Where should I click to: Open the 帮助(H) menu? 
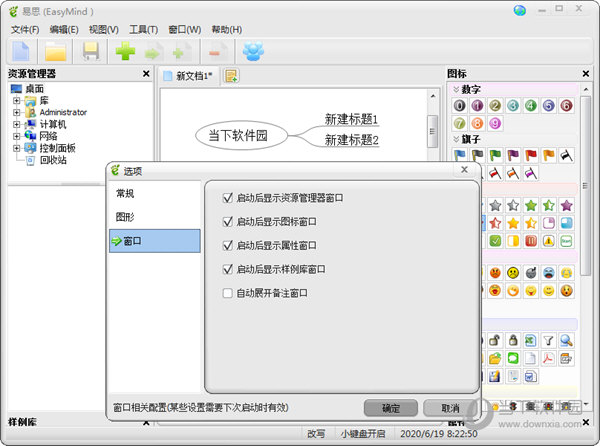click(x=227, y=29)
